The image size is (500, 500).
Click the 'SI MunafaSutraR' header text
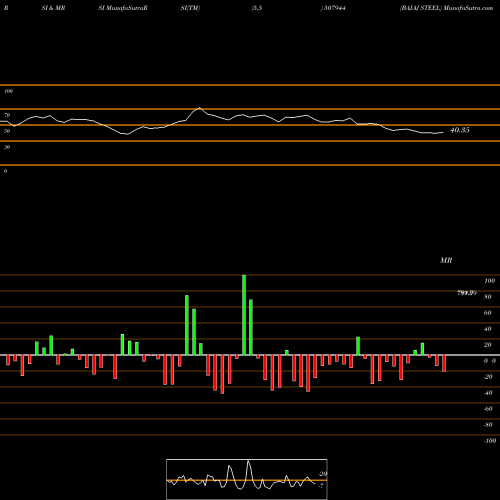123,8
